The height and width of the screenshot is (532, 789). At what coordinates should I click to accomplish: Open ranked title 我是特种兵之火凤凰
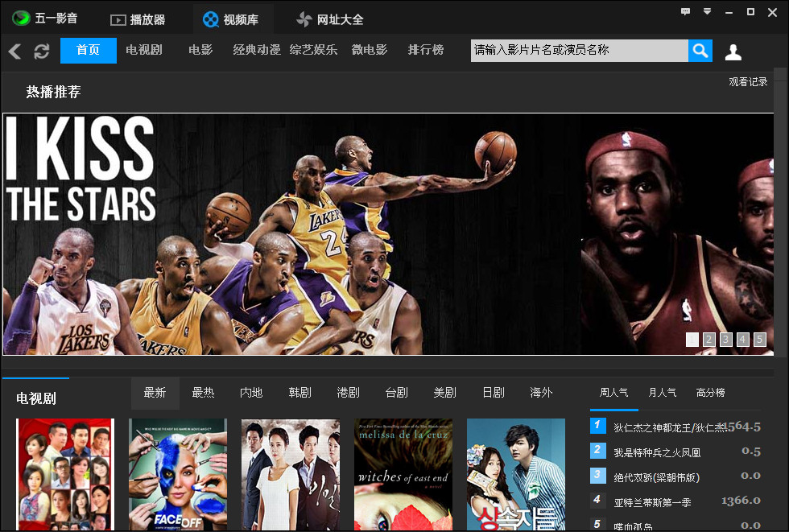coord(657,453)
